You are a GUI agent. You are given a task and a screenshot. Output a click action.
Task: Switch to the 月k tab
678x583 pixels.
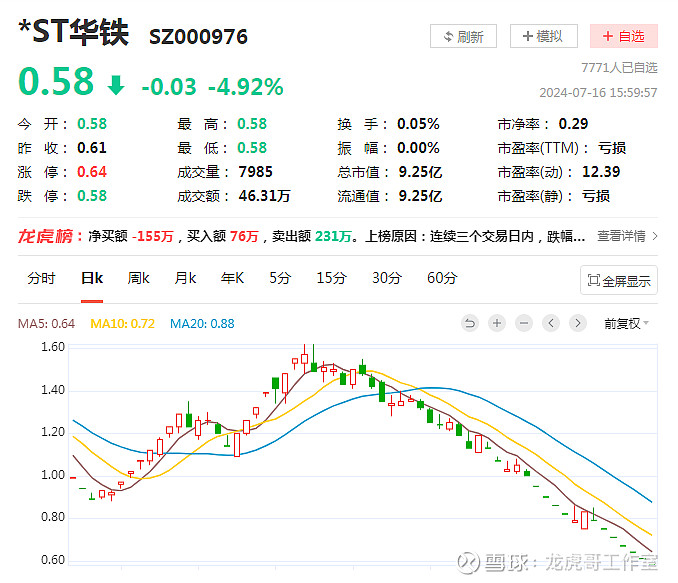tap(185, 278)
